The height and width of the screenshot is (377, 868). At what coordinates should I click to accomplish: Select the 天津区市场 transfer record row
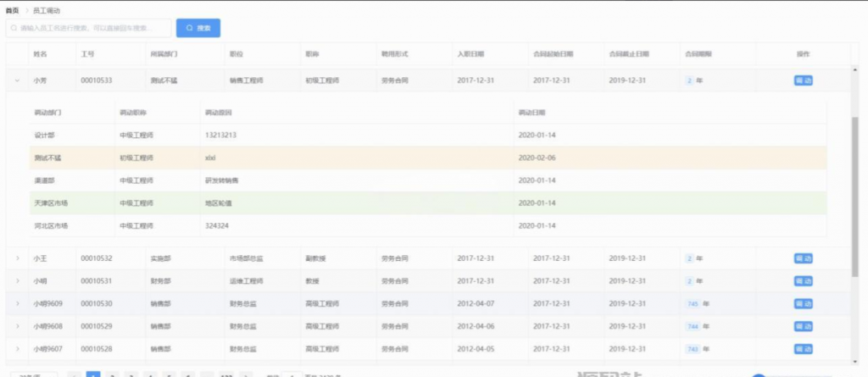(428, 203)
